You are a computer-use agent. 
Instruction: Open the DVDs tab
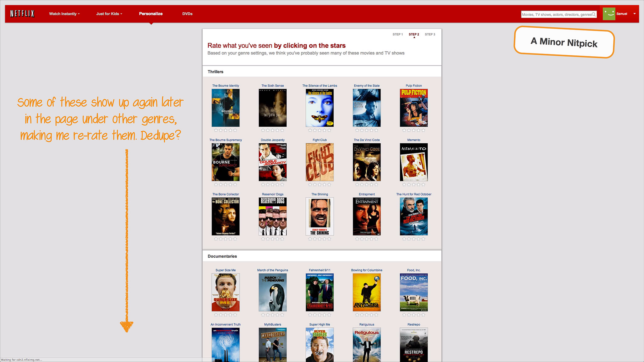click(x=187, y=14)
